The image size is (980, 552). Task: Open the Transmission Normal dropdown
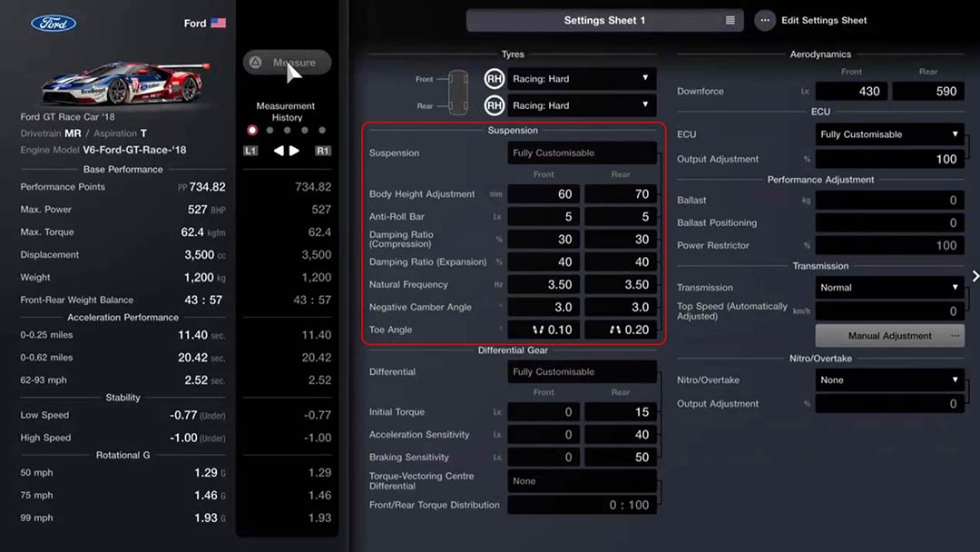[889, 287]
